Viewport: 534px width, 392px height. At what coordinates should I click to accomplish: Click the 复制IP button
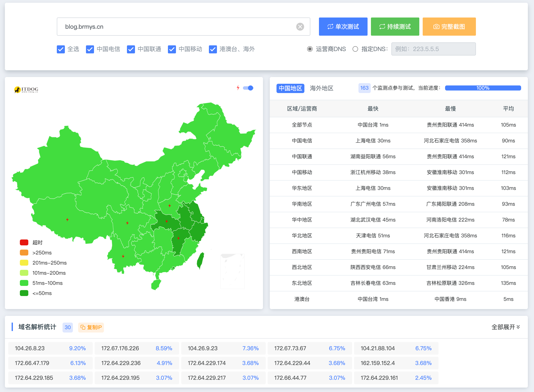pos(91,327)
